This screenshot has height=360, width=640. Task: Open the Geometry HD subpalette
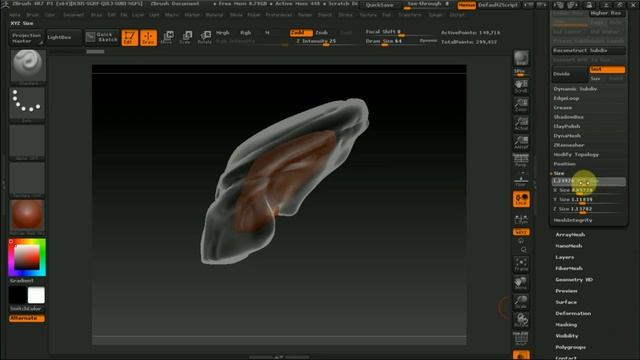[574, 280]
